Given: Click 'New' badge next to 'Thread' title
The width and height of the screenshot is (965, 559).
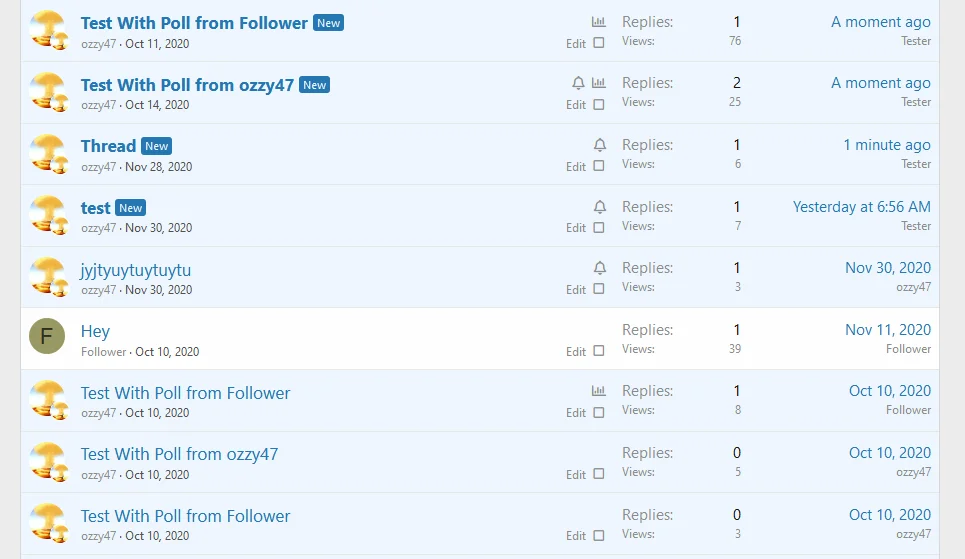Looking at the screenshot, I should [157, 146].
